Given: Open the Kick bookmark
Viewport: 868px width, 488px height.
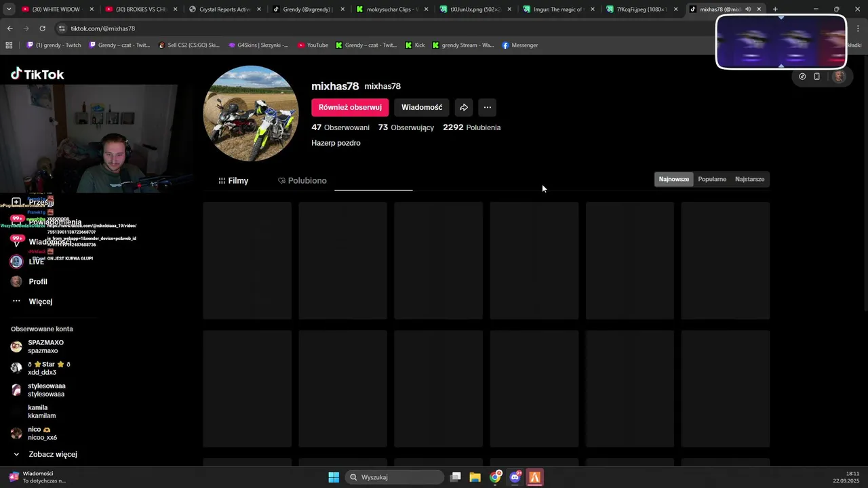Looking at the screenshot, I should (x=414, y=45).
